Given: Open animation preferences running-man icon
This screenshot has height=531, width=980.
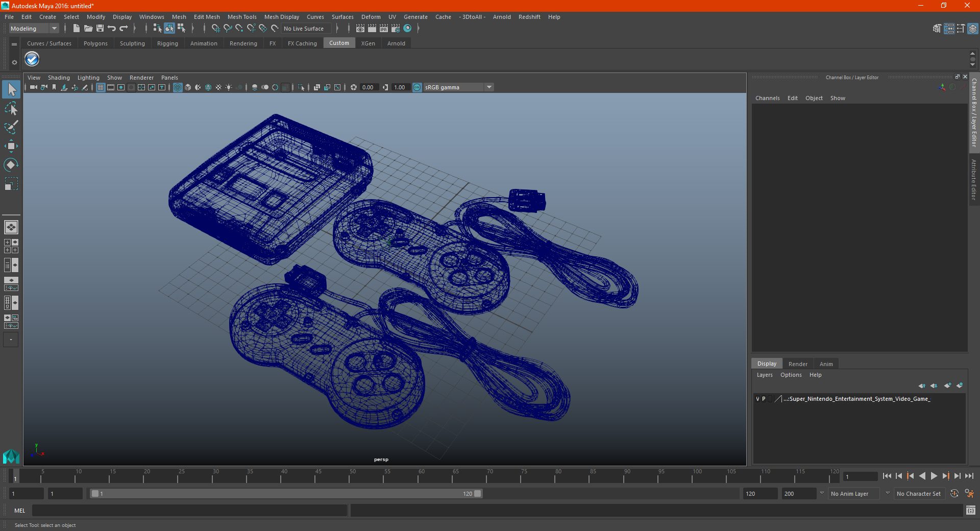Looking at the screenshot, I should (x=969, y=494).
